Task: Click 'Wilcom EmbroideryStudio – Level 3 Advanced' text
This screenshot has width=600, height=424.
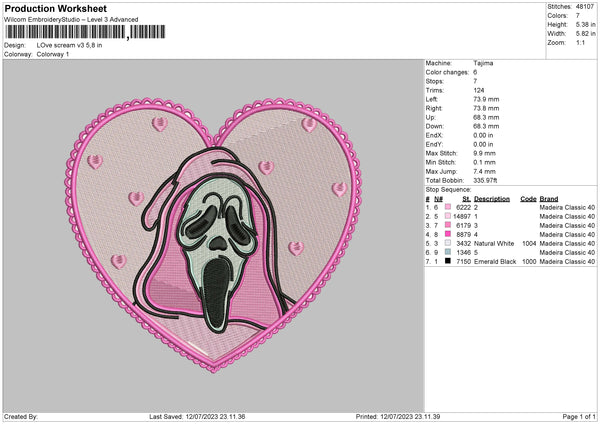Action: click(71, 20)
